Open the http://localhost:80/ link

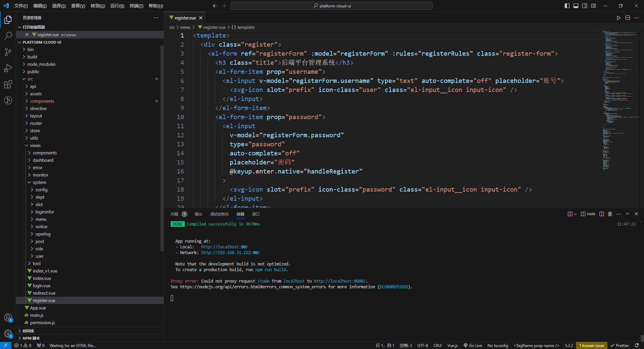pyautogui.click(x=224, y=247)
